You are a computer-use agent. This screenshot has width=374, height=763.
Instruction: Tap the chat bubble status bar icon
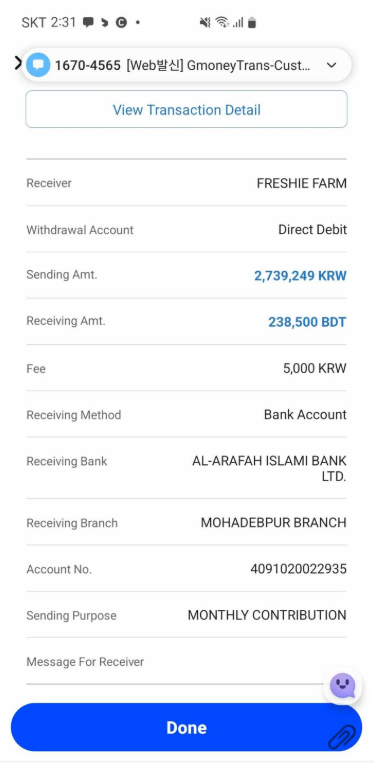[88, 22]
